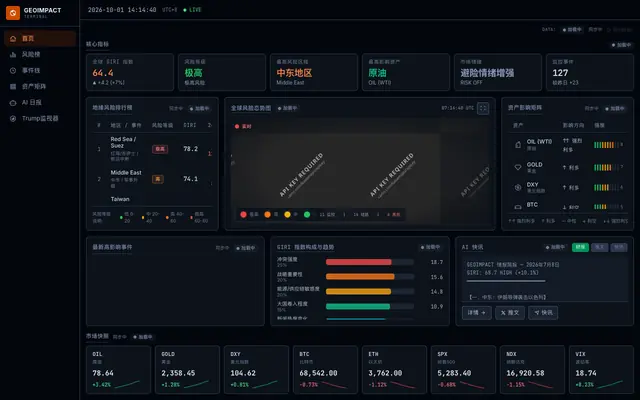Click the status pill in 资产影响矩阵 header
640x400 pixels.
615,109
